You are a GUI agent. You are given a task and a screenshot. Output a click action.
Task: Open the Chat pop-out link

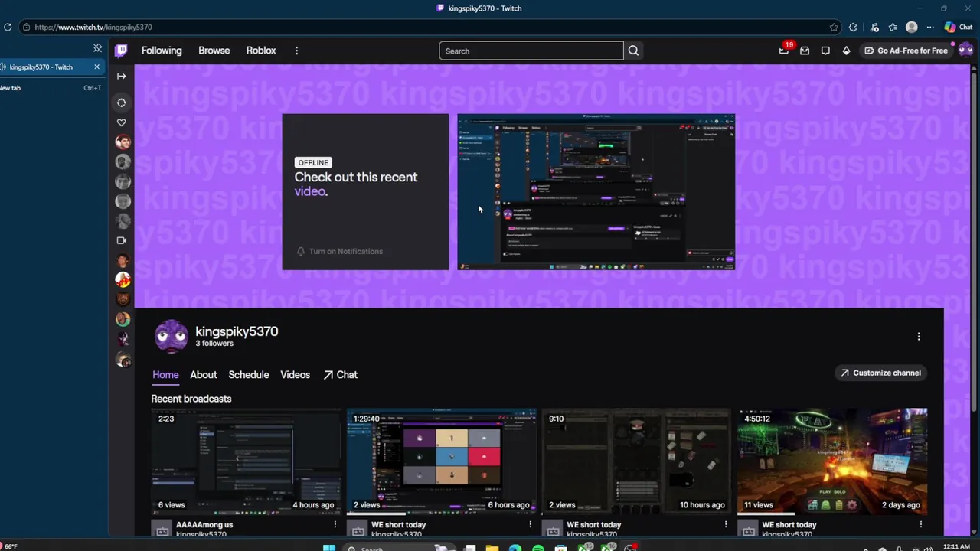pyautogui.click(x=340, y=375)
